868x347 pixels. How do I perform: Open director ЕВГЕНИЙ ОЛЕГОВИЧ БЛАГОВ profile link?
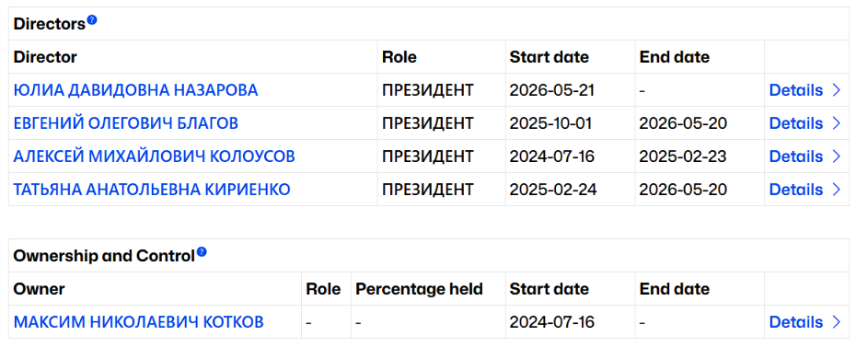(126, 123)
